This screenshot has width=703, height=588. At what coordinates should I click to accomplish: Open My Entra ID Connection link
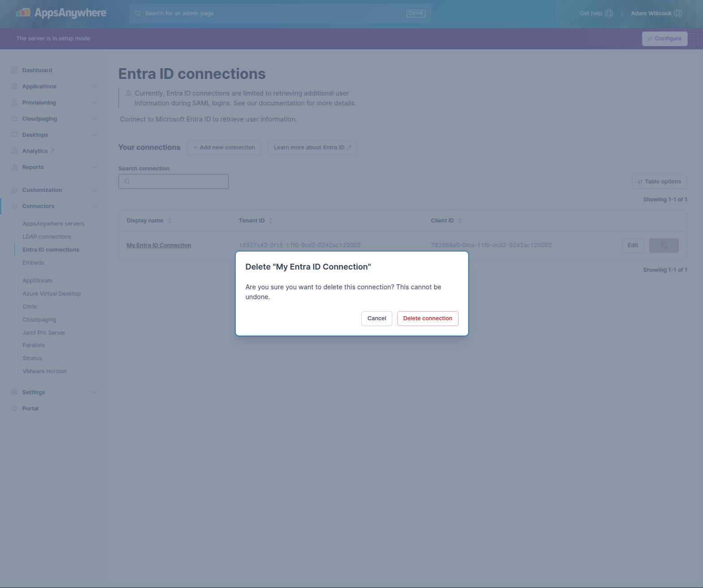click(159, 245)
